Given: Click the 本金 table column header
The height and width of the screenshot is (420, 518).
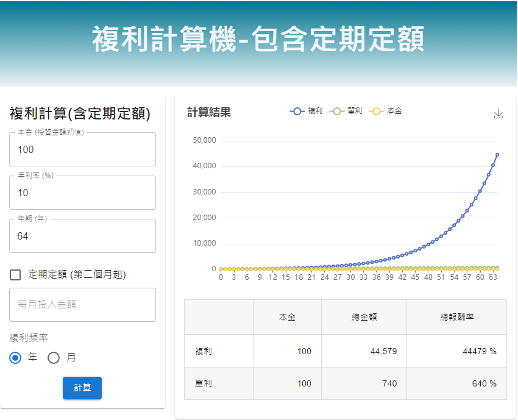Looking at the screenshot, I should 287,318.
